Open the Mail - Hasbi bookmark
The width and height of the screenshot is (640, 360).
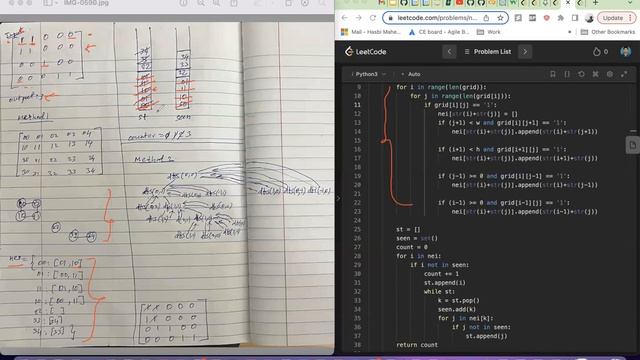371,32
